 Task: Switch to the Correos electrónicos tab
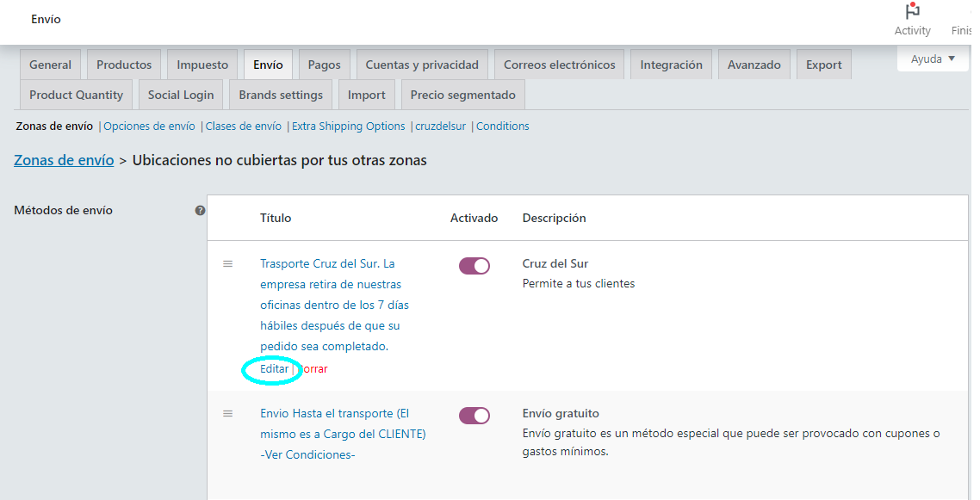pos(558,64)
